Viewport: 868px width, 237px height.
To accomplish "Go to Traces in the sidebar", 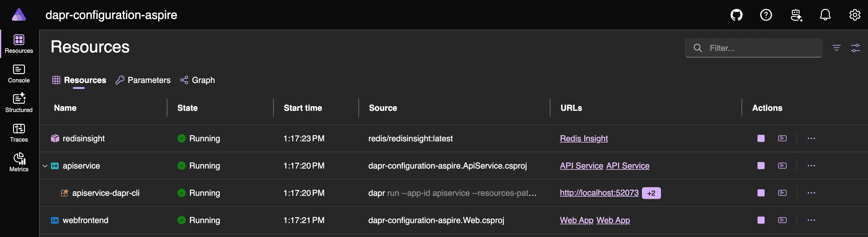I will click(x=19, y=133).
